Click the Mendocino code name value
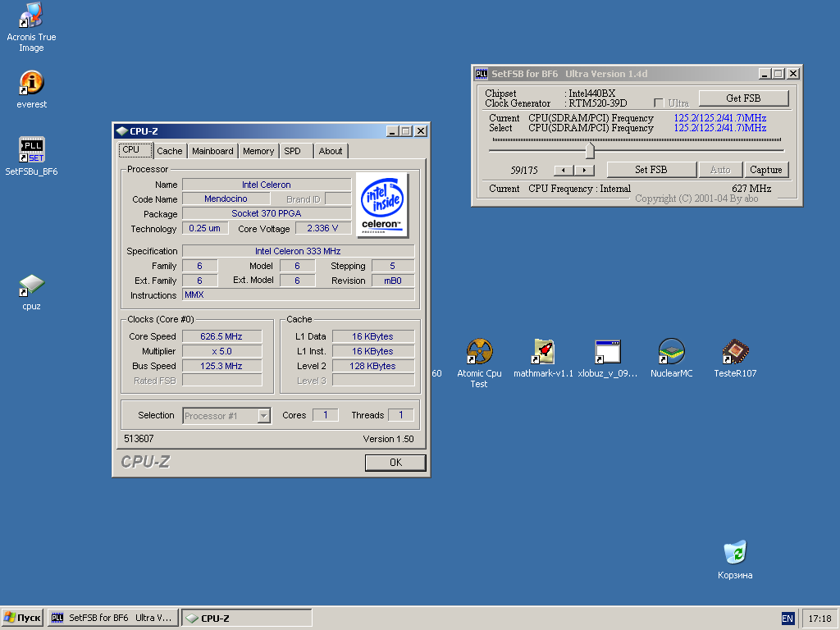This screenshot has height=630, width=840. (226, 199)
